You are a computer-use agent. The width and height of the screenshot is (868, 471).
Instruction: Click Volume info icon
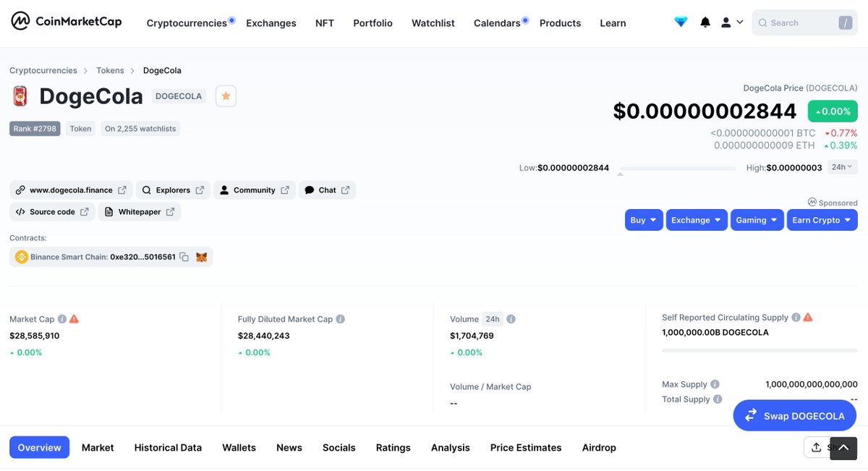pyautogui.click(x=511, y=319)
